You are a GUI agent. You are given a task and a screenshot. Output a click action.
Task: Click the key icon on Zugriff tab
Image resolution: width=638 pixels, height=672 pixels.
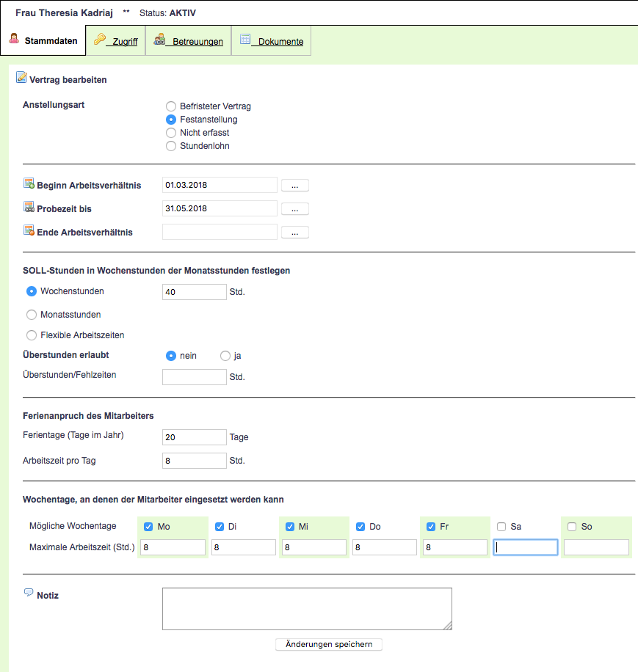[x=99, y=40]
